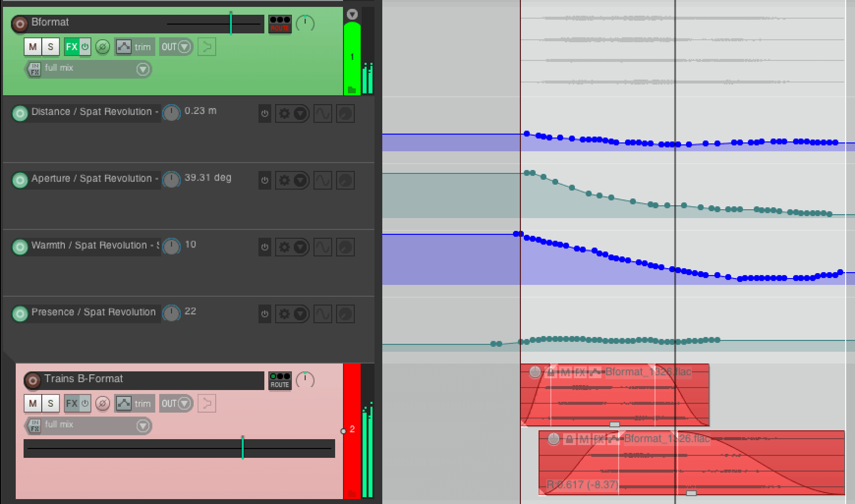Screen dimensions: 855x504
Task: Record-arm the Trains B-Format track
Action: [32, 380]
